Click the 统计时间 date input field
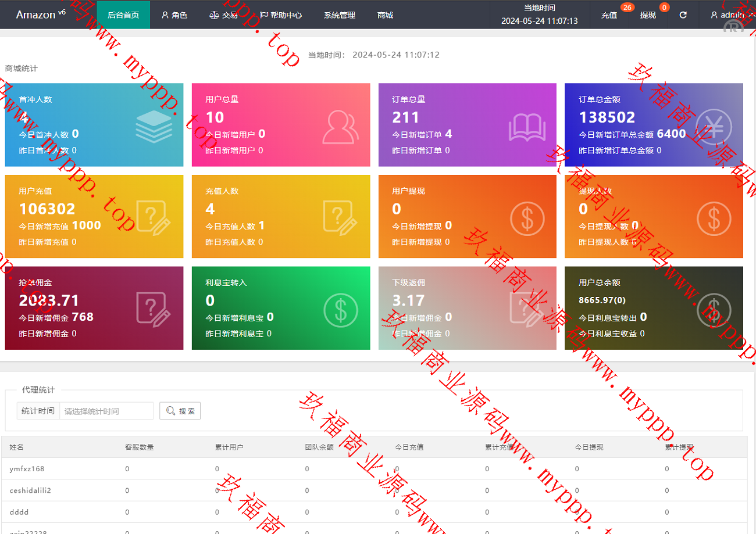756x534 pixels. point(106,411)
